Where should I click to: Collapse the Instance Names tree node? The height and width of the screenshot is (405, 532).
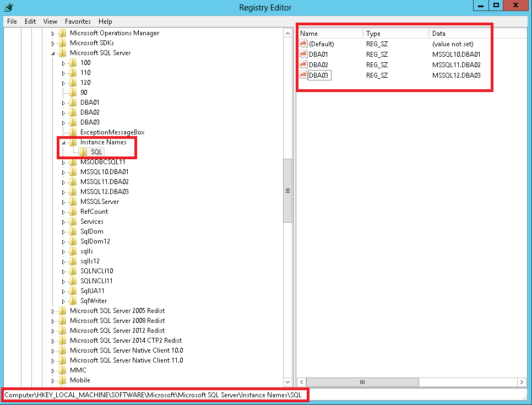[x=64, y=142]
